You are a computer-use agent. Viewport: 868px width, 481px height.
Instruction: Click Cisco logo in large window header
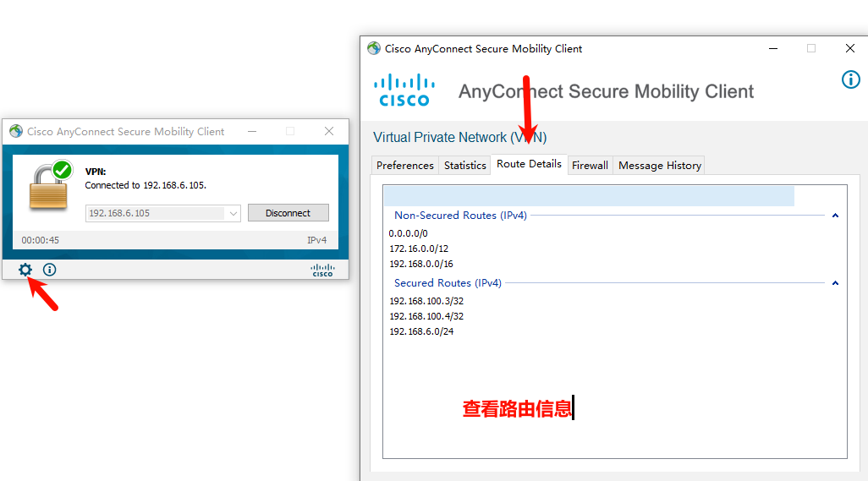pos(404,90)
